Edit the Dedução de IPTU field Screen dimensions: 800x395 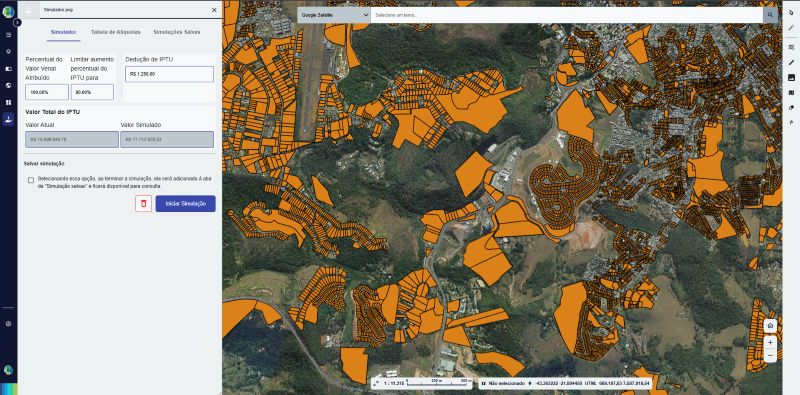coord(169,74)
